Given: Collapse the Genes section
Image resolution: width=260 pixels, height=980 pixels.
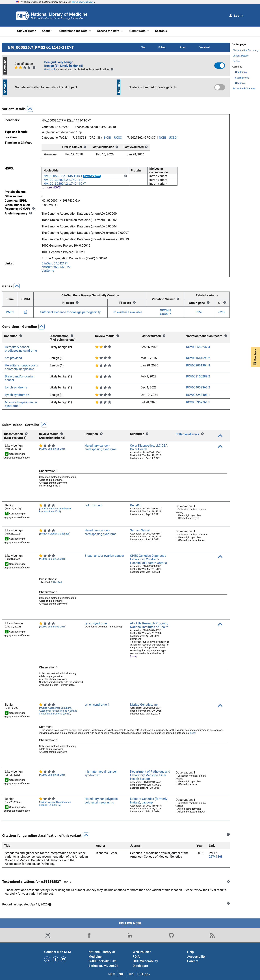Looking at the screenshot, I should pyautogui.click(x=16, y=286).
